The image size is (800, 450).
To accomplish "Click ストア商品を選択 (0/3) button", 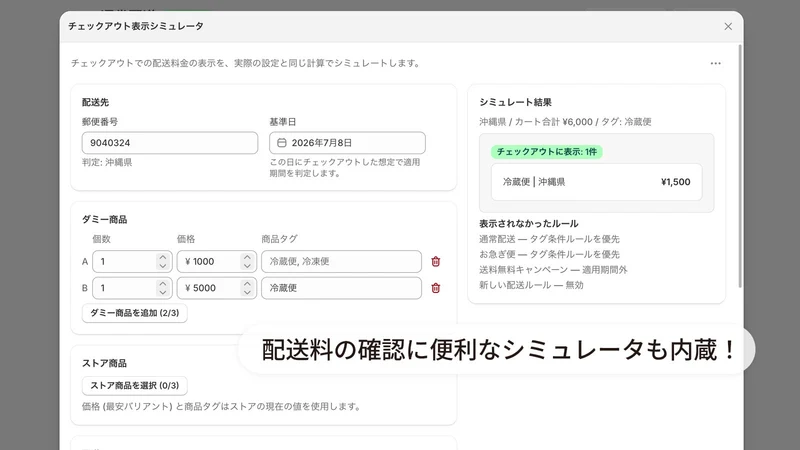I will 135,386.
